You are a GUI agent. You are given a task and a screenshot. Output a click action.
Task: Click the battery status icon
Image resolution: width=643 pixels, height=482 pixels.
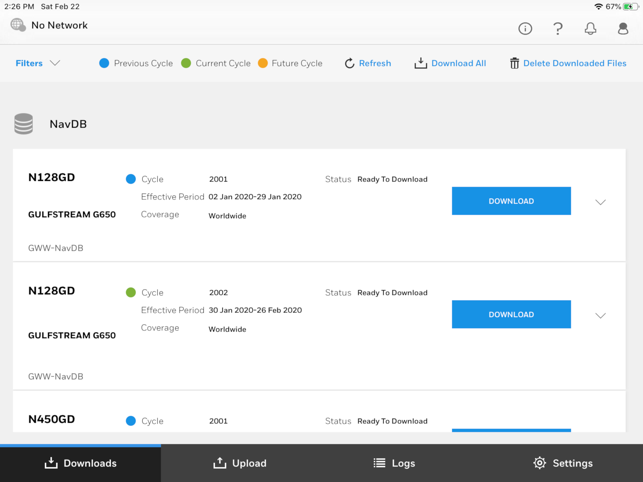(x=631, y=7)
